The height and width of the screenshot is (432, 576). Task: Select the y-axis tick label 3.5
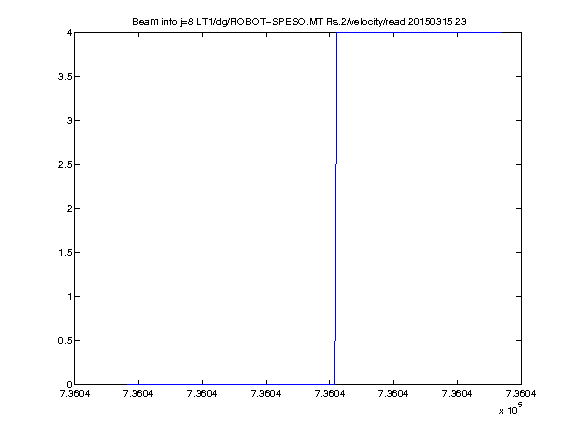click(x=65, y=76)
